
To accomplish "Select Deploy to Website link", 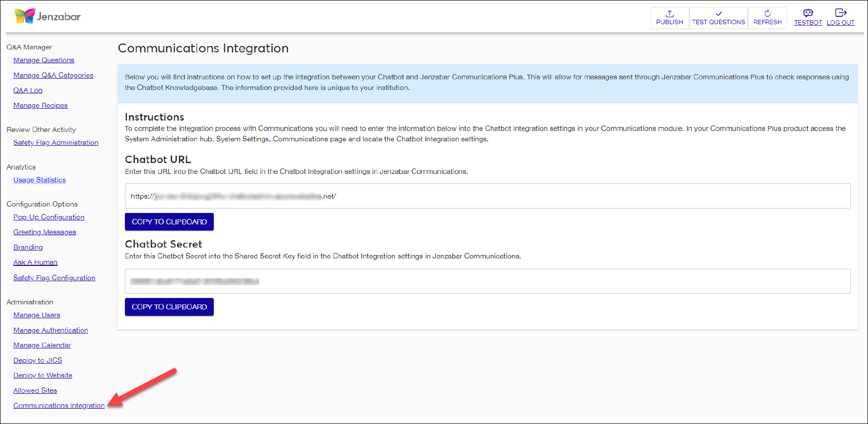I will (x=43, y=376).
